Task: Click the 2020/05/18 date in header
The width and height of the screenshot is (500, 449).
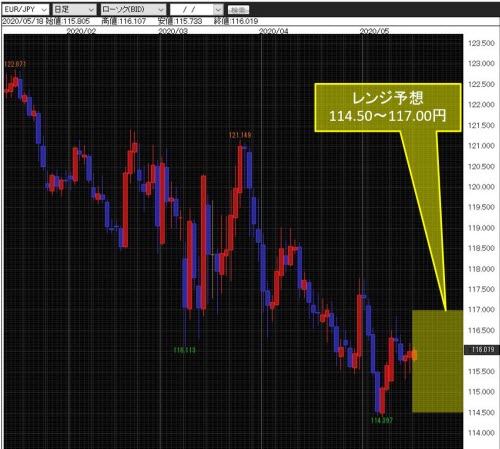Action: (23, 21)
